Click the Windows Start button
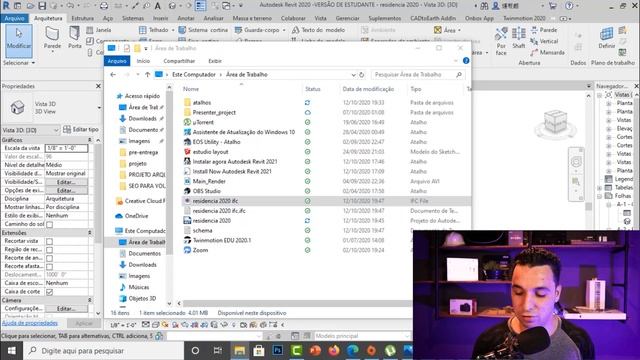 pos(11,351)
